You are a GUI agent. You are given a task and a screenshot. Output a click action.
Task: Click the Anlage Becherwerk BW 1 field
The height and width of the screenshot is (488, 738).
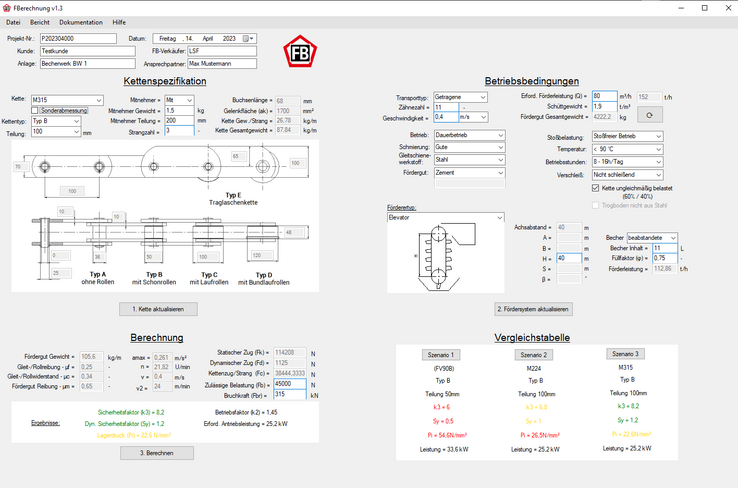[x=88, y=64]
